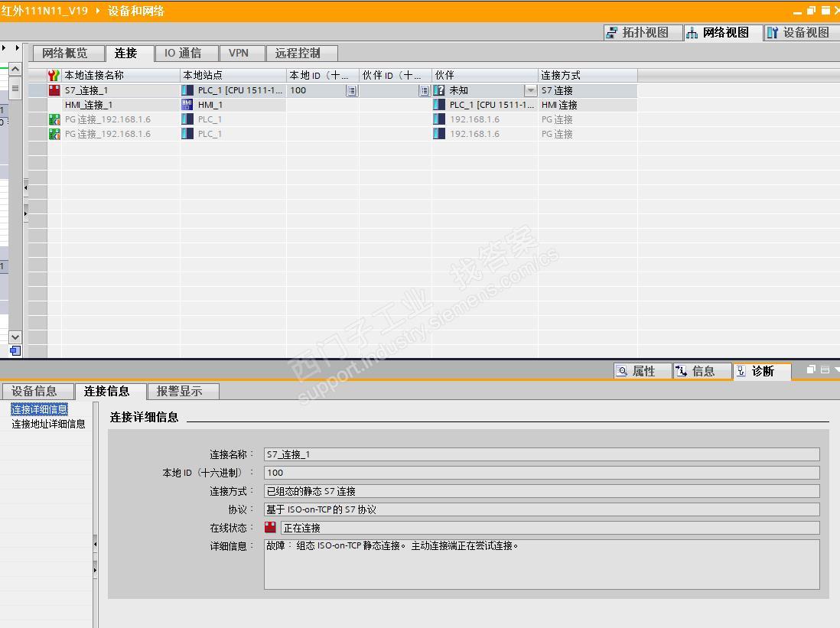840x628 pixels.
Task: Click the 连接名称 field showing S7_连接_1
Action: 542,454
